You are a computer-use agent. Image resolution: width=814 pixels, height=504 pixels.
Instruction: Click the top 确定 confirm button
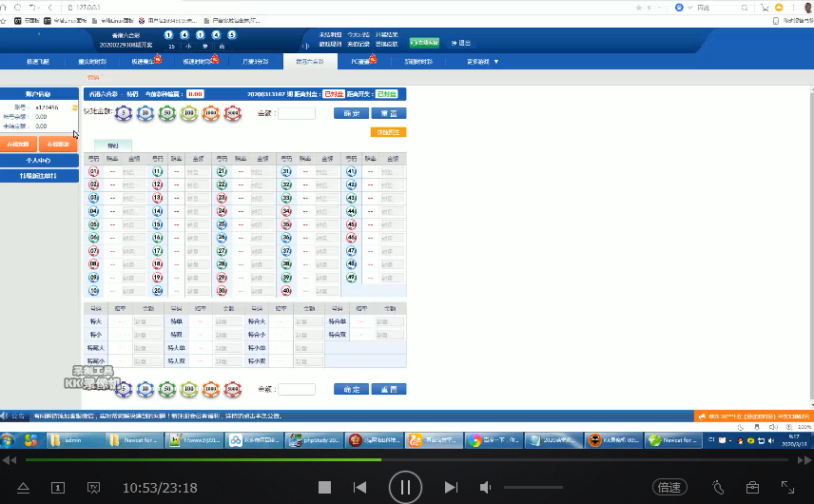click(x=351, y=113)
